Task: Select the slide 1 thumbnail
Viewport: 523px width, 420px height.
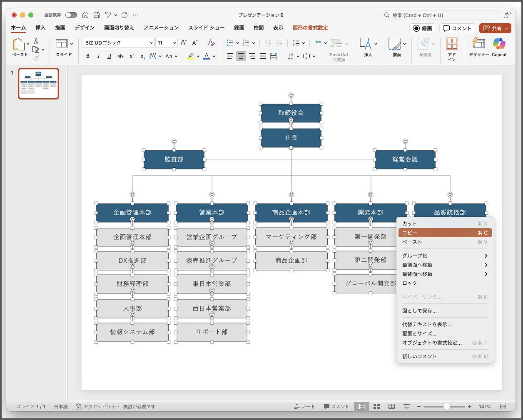Action: pyautogui.click(x=39, y=84)
